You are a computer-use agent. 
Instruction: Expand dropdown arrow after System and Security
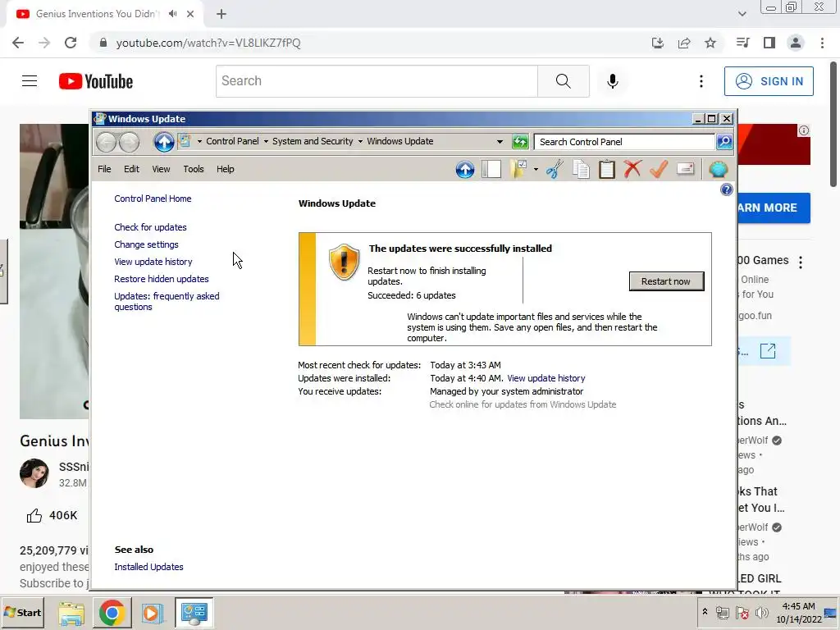360,141
